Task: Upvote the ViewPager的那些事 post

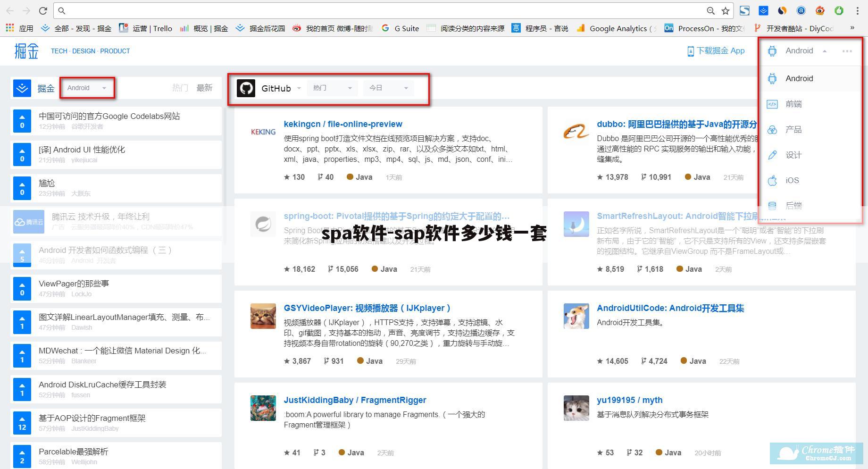Action: (x=22, y=288)
